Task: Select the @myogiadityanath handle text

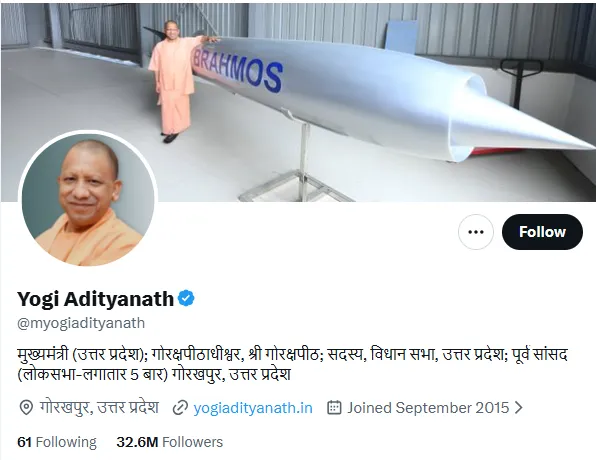Action: pos(81,323)
